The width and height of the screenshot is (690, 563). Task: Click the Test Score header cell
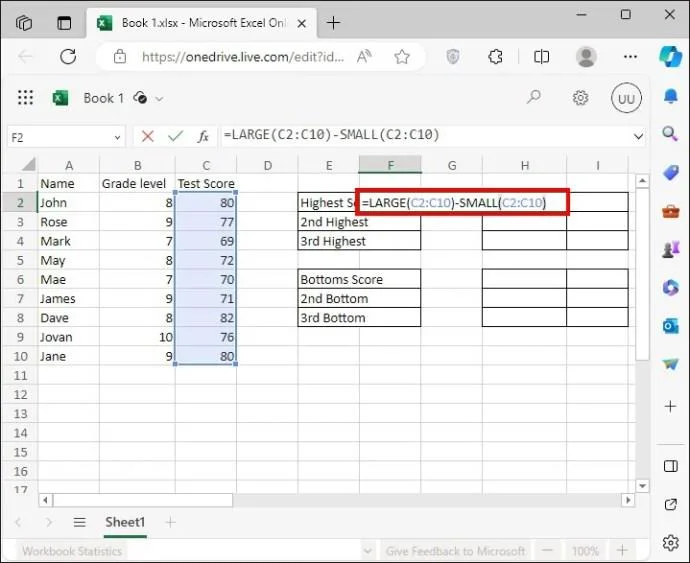pos(206,184)
